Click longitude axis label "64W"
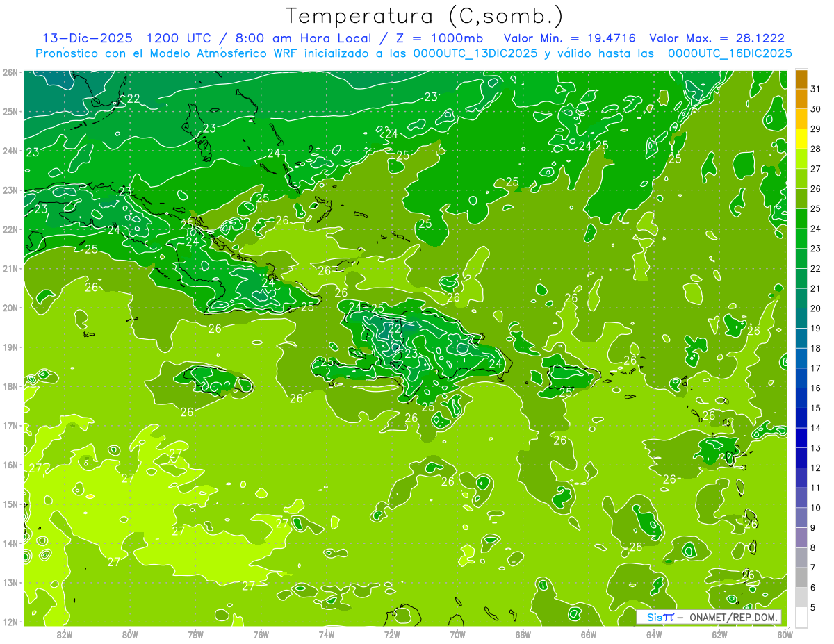This screenshot has height=644, width=834. click(x=654, y=634)
